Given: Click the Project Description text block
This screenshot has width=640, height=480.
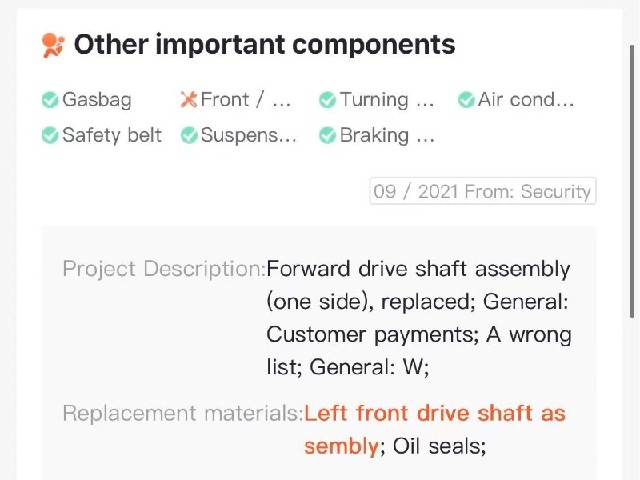Looking at the screenshot, I should click(418, 318).
